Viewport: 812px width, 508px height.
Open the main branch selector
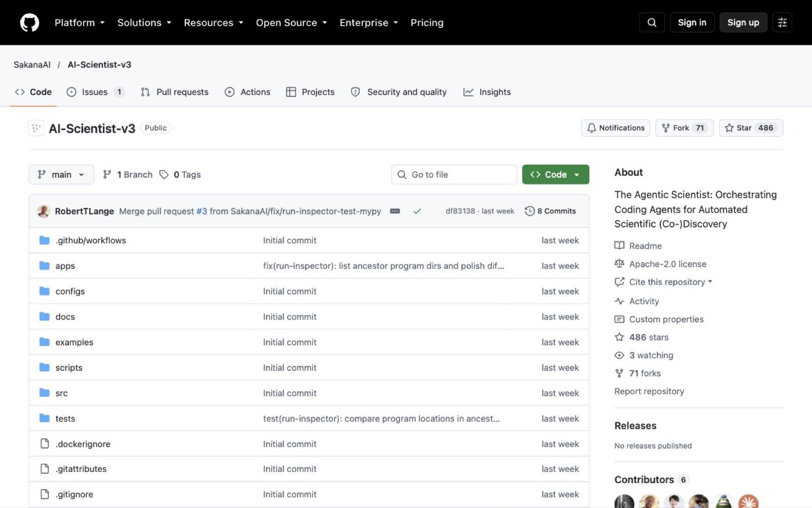click(61, 175)
